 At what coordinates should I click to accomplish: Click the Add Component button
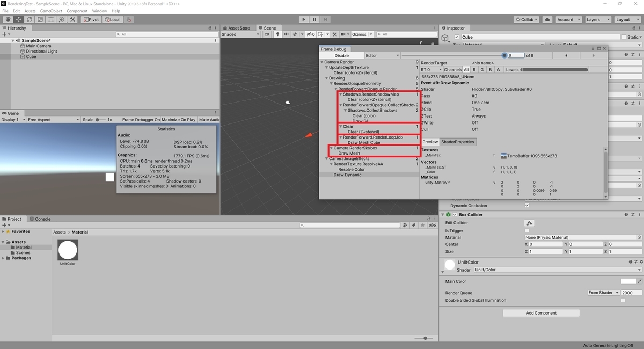click(x=541, y=313)
